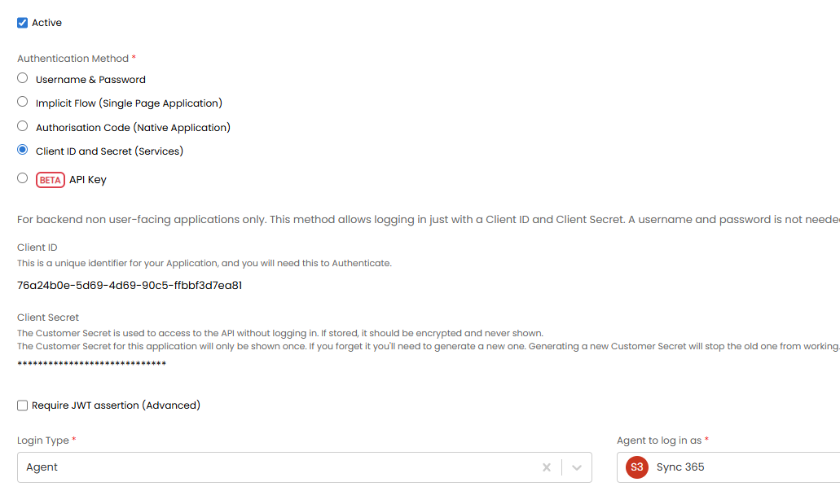The width and height of the screenshot is (840, 504).
Task: Select Authorisation Code (Native Application) option
Action: click(23, 127)
